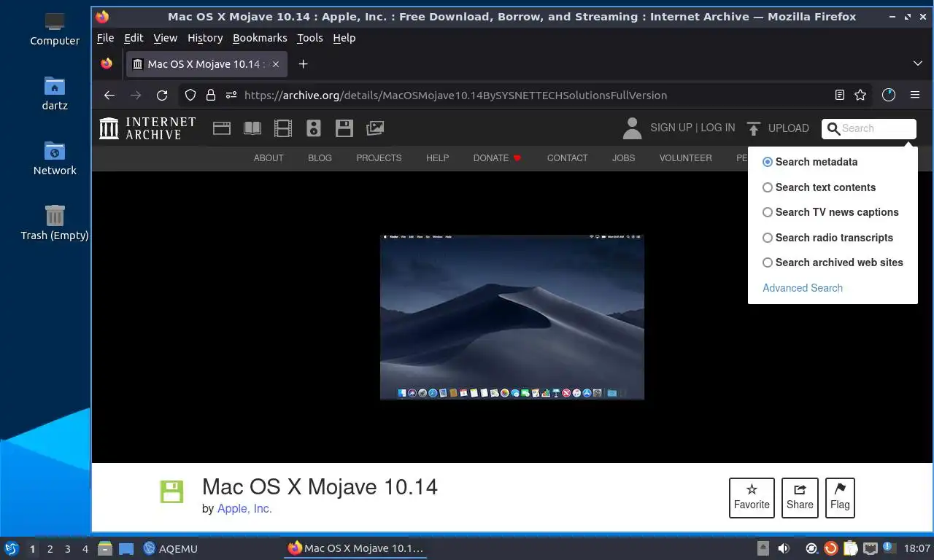The width and height of the screenshot is (934, 560).
Task: Click the SIGN UP link
Action: 671,128
